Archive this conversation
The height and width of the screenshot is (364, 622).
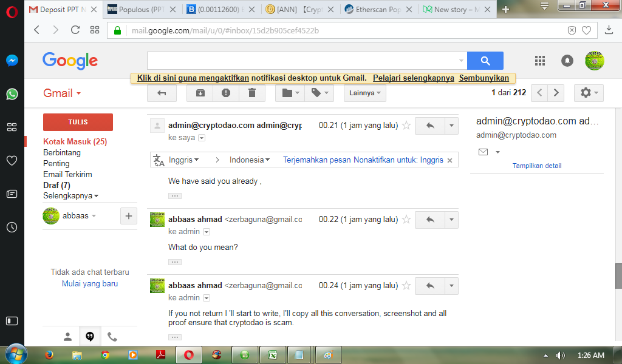(200, 93)
